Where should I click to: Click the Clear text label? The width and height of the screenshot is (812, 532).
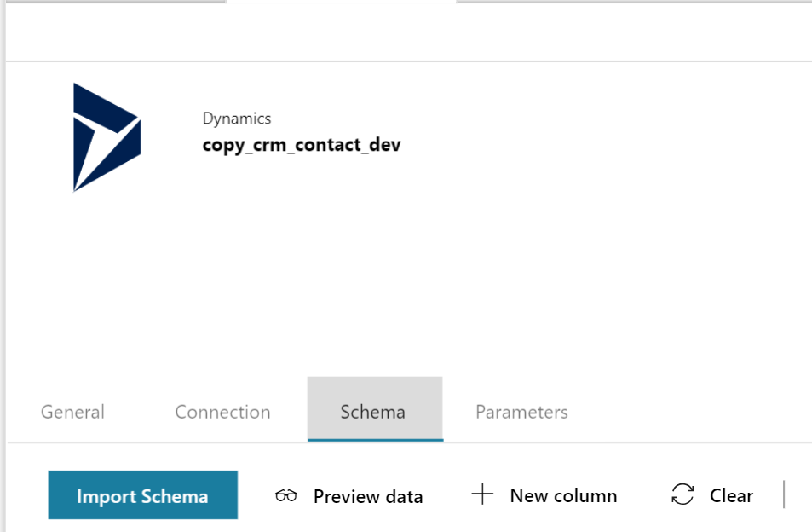click(x=731, y=495)
